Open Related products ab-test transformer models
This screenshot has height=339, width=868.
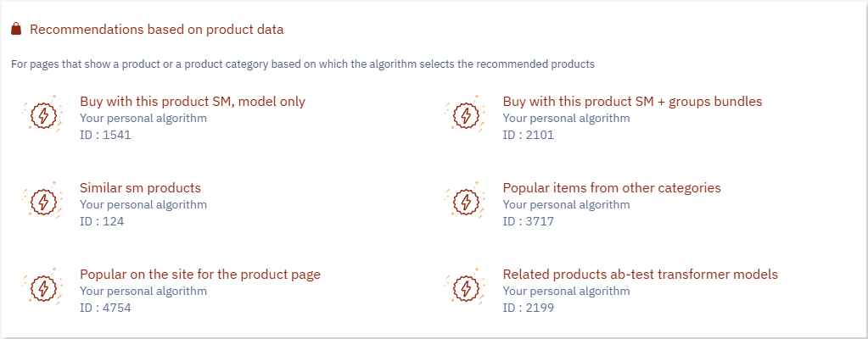click(641, 275)
